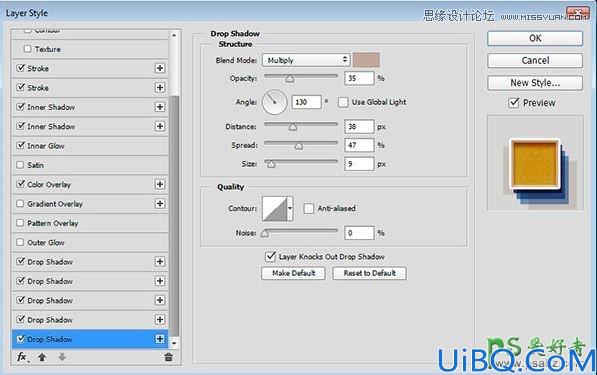The height and width of the screenshot is (375, 597).
Task: Enable the Pattern Overlay checkbox
Action: click(x=20, y=223)
